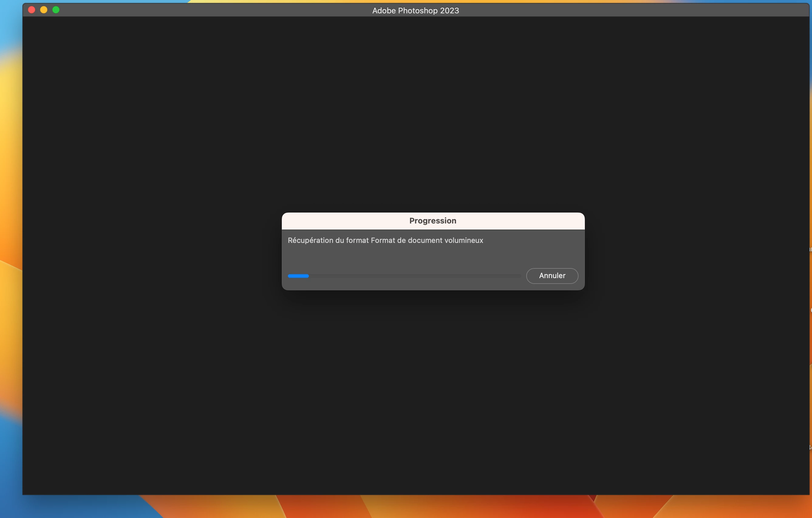Viewport: 812px width, 518px height.
Task: Click the dark workspace left of the dialog
Action: coord(152,251)
